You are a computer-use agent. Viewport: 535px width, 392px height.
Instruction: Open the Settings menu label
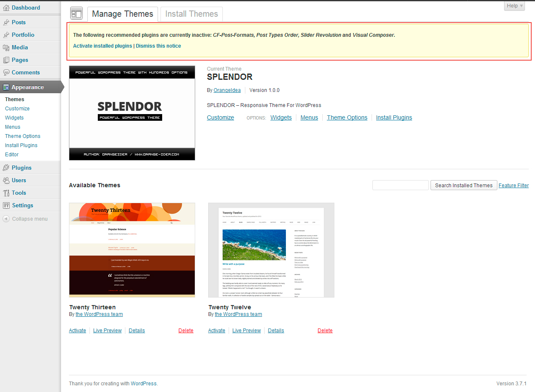23,205
